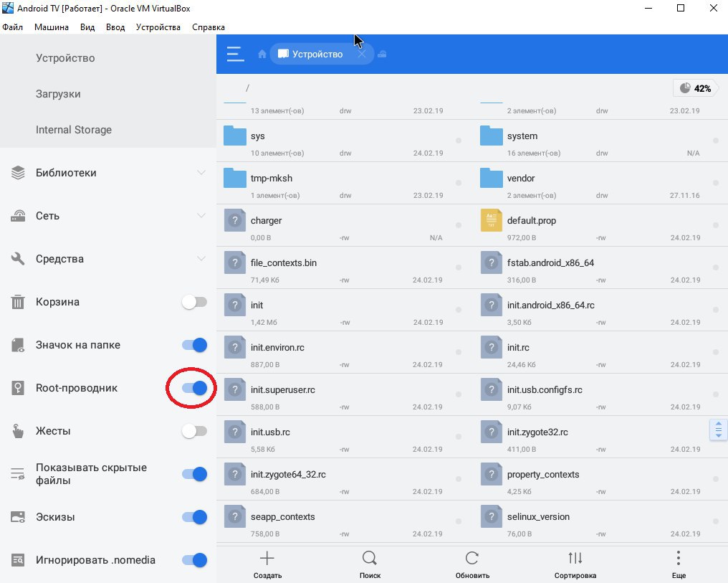
Task: Expand the Библиотеки section chevron
Action: click(x=201, y=172)
